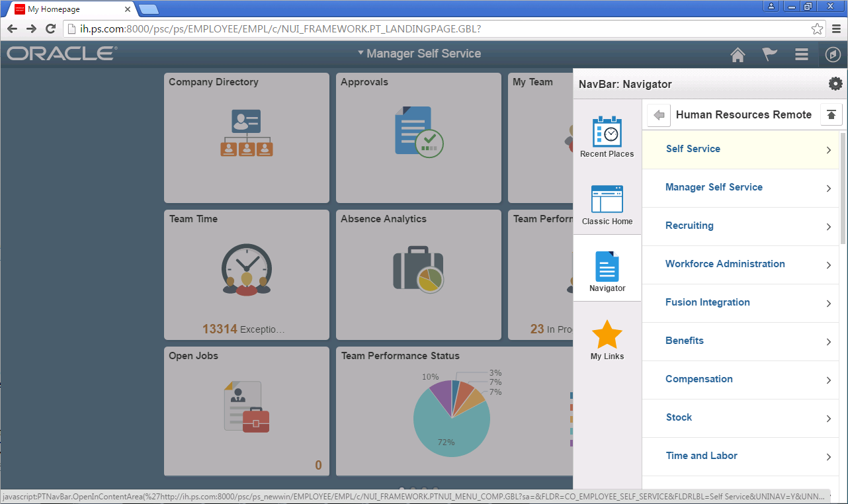Click inside the browser address bar

click(x=397, y=28)
